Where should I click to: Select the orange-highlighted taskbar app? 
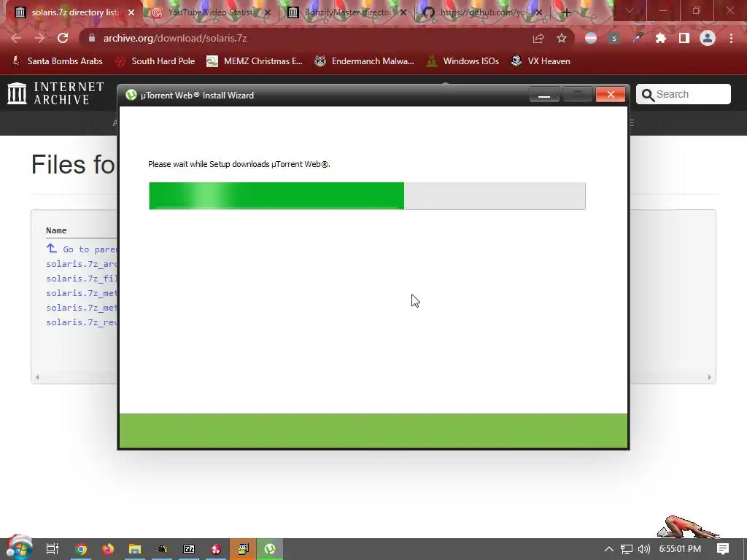pos(243,549)
